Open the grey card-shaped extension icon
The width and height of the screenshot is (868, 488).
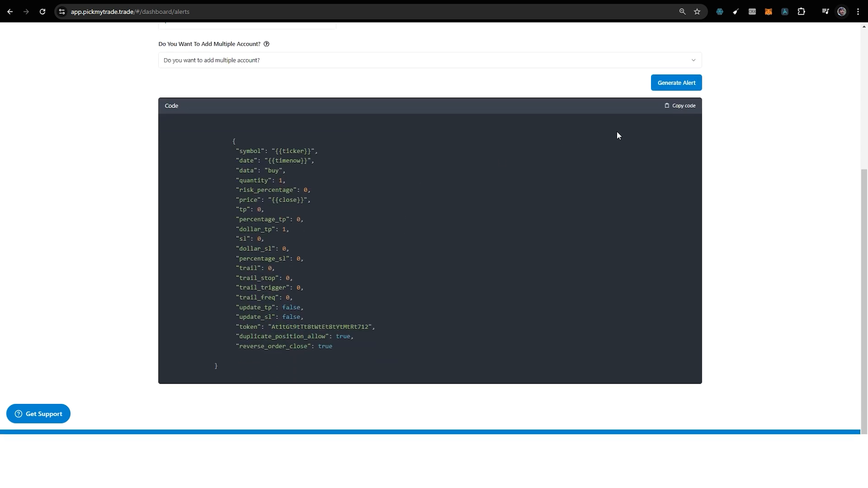(752, 12)
